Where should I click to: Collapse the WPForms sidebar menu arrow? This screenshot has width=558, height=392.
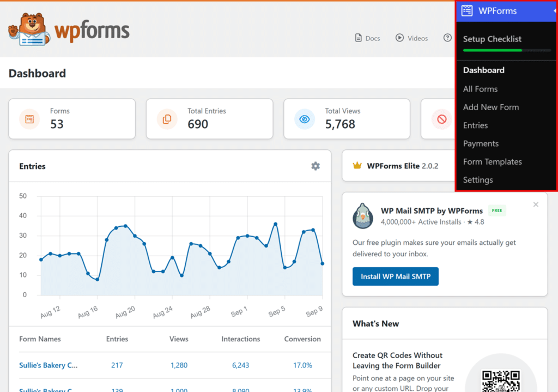click(x=555, y=11)
